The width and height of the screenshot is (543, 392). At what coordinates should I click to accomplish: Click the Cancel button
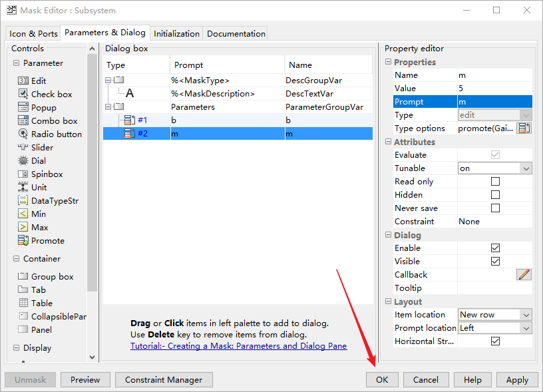pyautogui.click(x=426, y=380)
